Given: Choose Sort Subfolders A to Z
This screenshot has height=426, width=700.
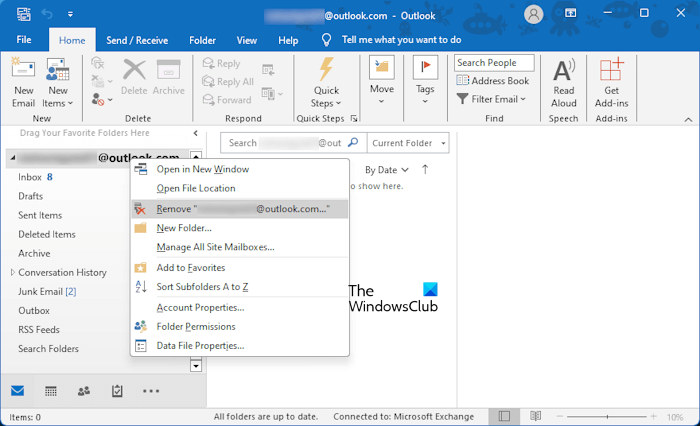Looking at the screenshot, I should 239,287.
